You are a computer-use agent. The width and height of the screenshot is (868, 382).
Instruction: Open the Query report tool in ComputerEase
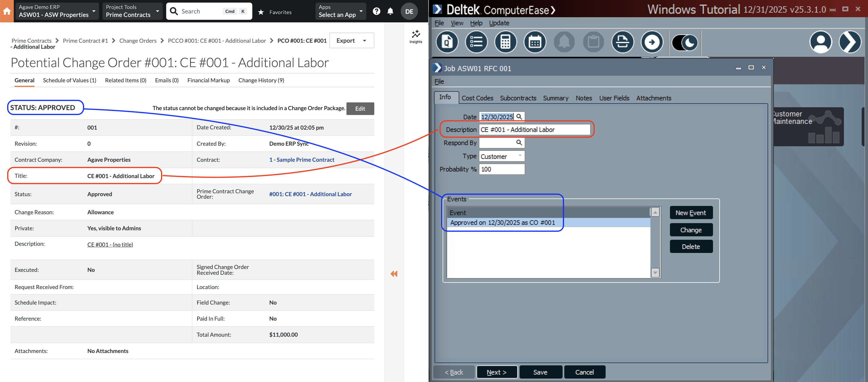point(447,42)
